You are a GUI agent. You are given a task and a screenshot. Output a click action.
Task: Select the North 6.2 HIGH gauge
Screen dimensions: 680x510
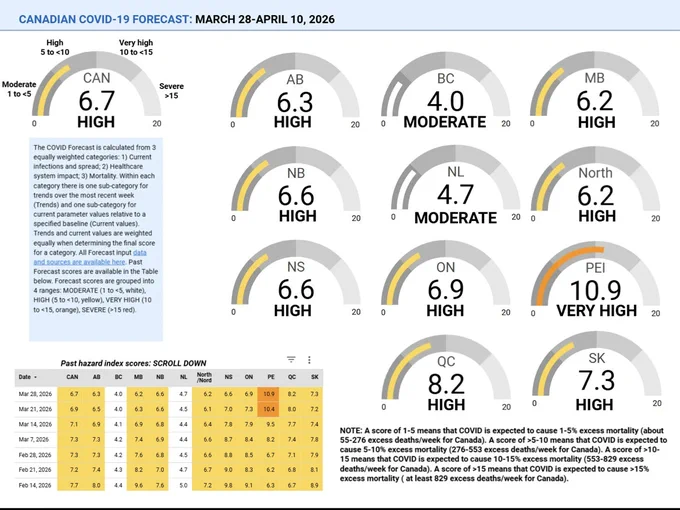click(x=596, y=185)
